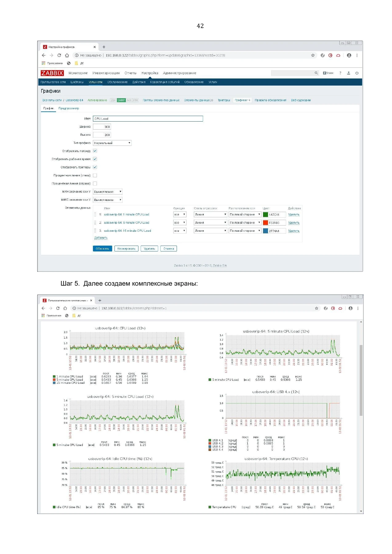
Task: Click the vertical scrollbar in the screens.php window
Action: (x=361, y=380)
